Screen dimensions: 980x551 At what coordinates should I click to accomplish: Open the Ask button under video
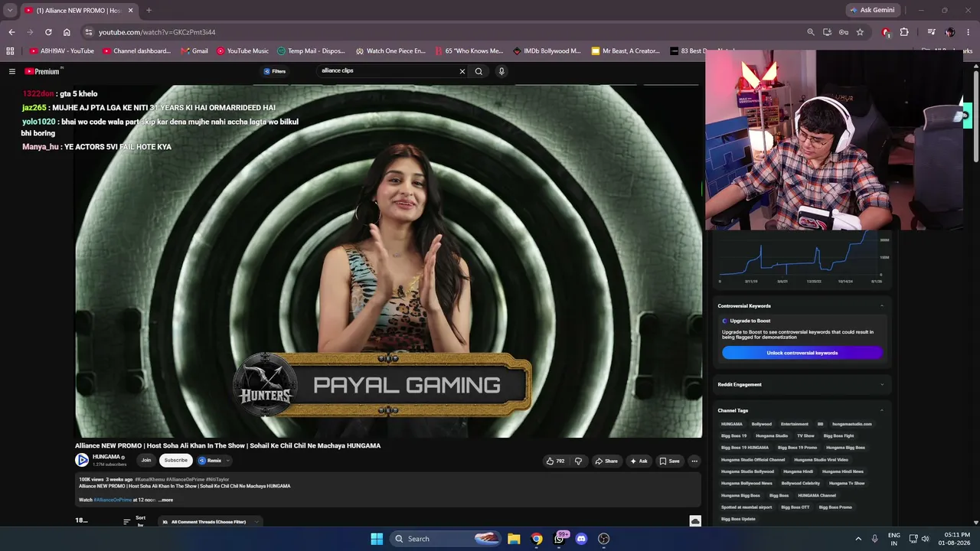click(x=639, y=461)
